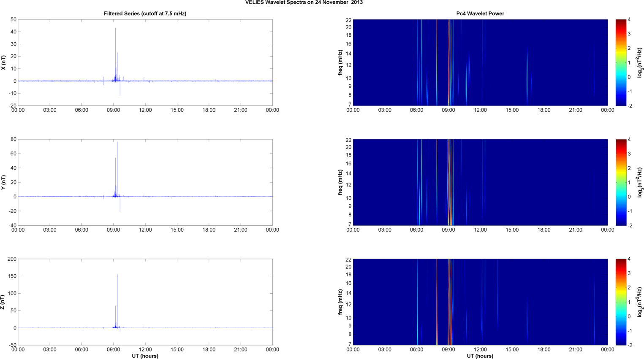The image size is (644, 359).
Task: Click the red band in middle wavelet spectrogram
Action: 449,182
